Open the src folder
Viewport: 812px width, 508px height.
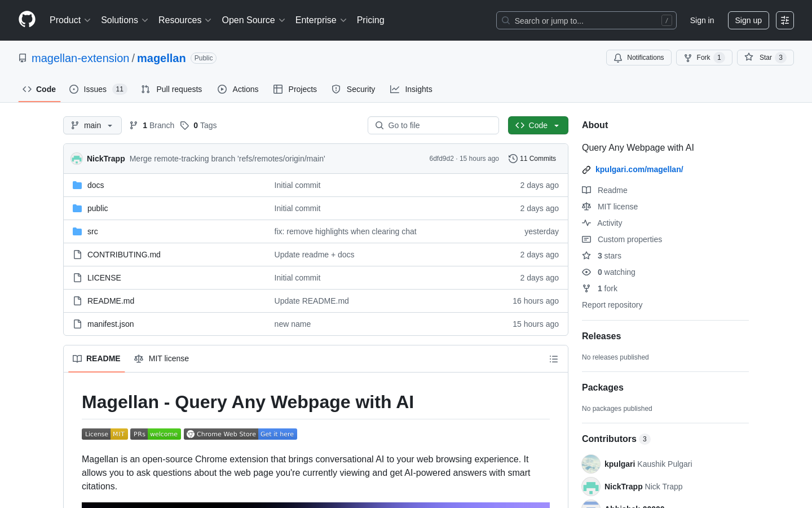tap(92, 231)
